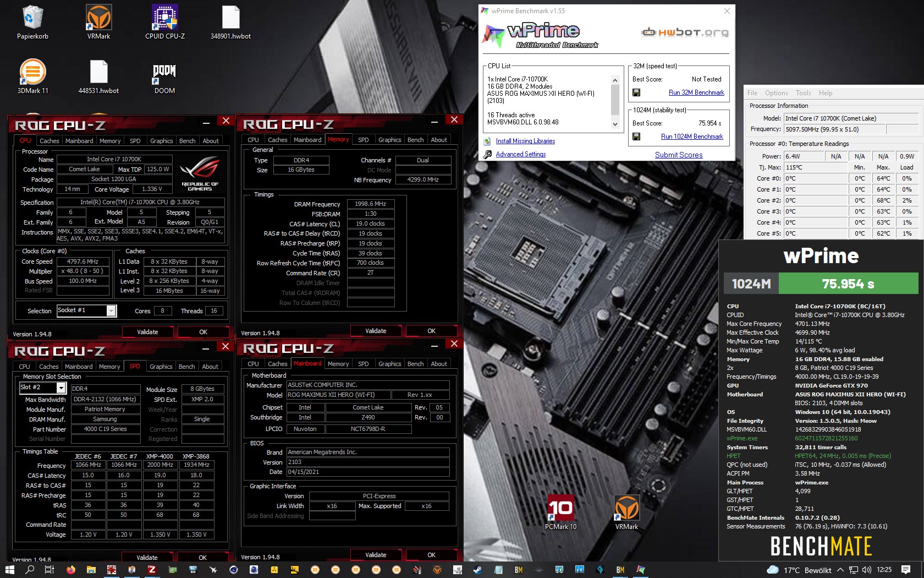Switch to CPU-Z via red Z taskbar icon
The height and width of the screenshot is (578, 924).
(152, 570)
